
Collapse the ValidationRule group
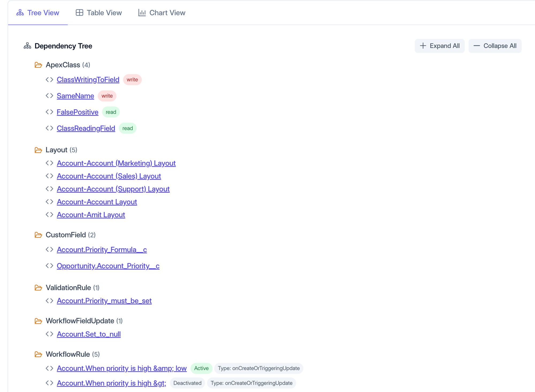coord(68,288)
